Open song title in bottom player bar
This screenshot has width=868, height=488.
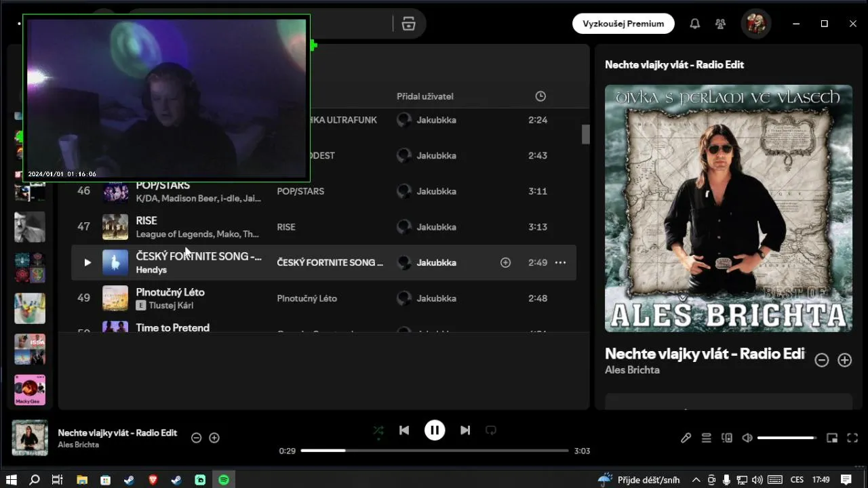(117, 432)
